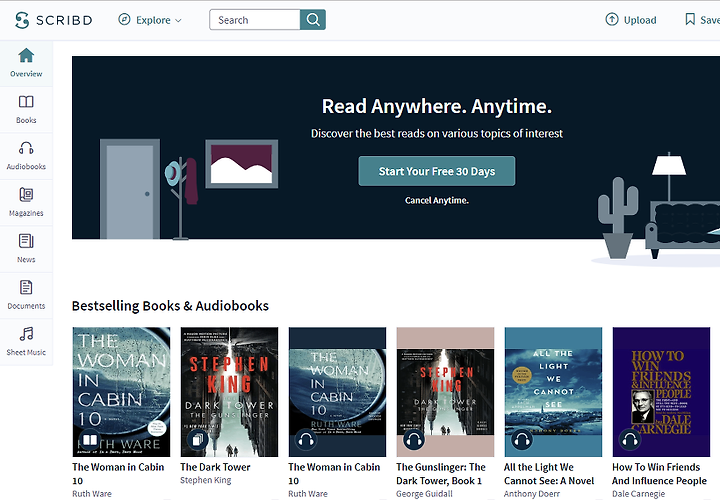Click the Audiobooks label in sidebar
This screenshot has height=500, width=720.
pos(26,167)
